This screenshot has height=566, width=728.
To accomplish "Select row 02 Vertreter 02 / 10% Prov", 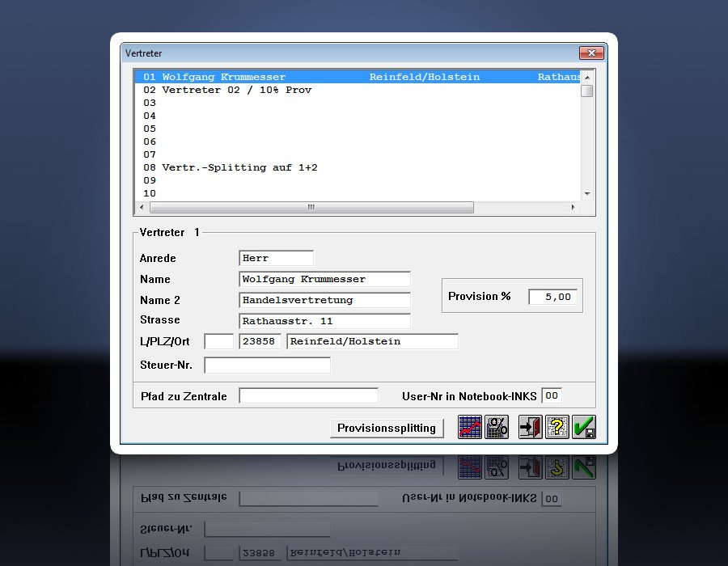I will pyautogui.click(x=357, y=90).
